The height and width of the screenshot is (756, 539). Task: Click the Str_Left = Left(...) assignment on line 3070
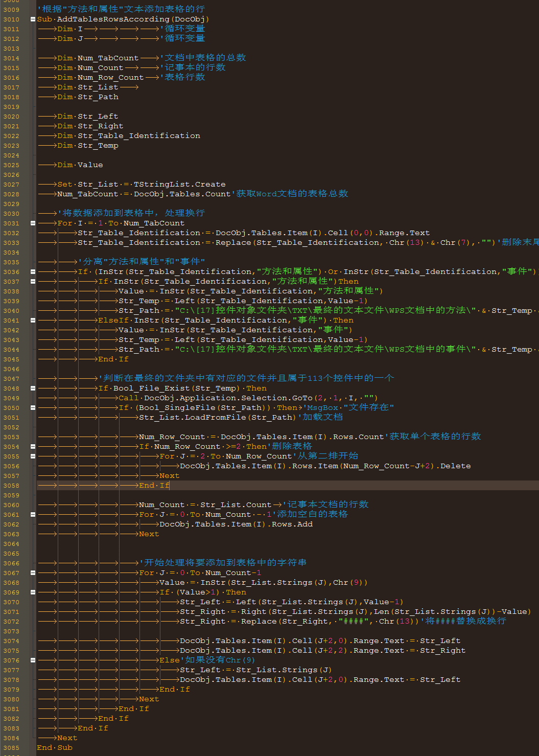(292, 602)
